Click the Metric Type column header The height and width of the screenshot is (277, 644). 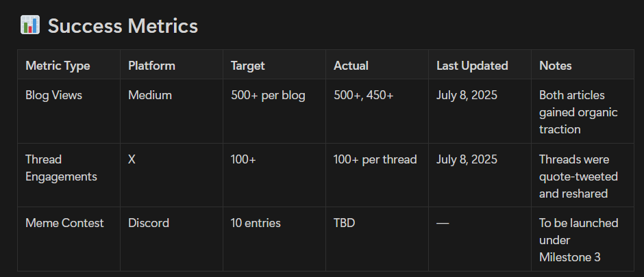click(69, 64)
